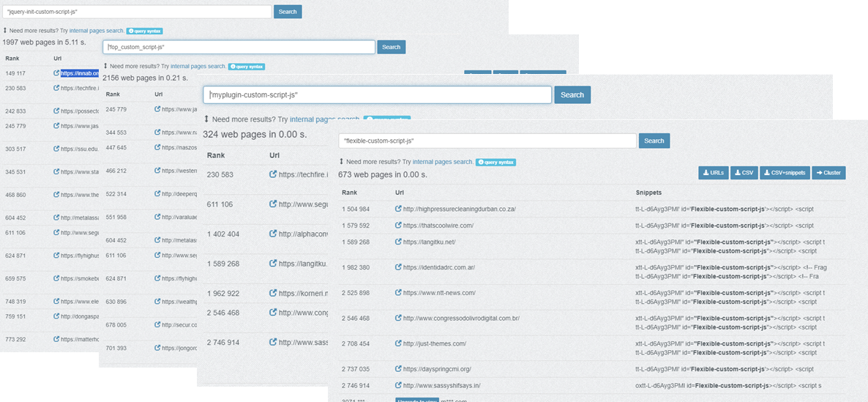
Task: Click query syntax badge under flexible-custom-script-js search
Action: (x=495, y=162)
